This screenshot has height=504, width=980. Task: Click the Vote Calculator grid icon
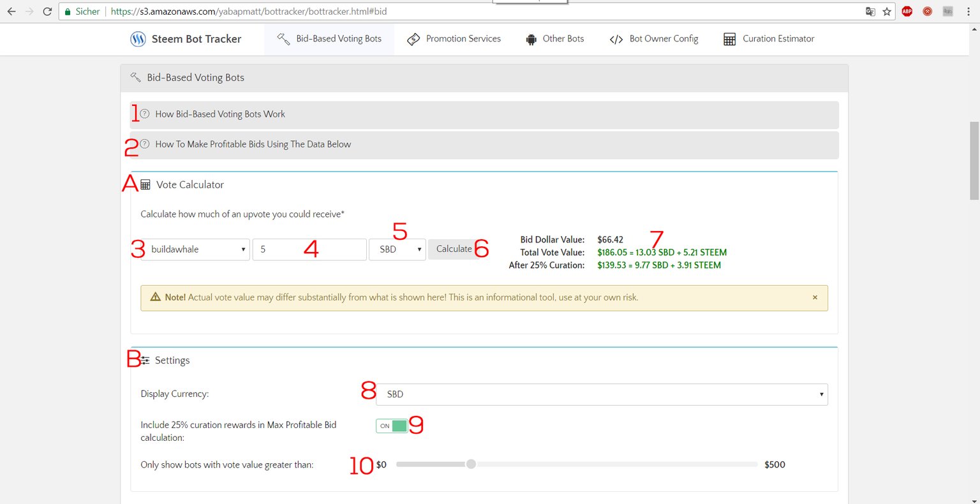[145, 184]
